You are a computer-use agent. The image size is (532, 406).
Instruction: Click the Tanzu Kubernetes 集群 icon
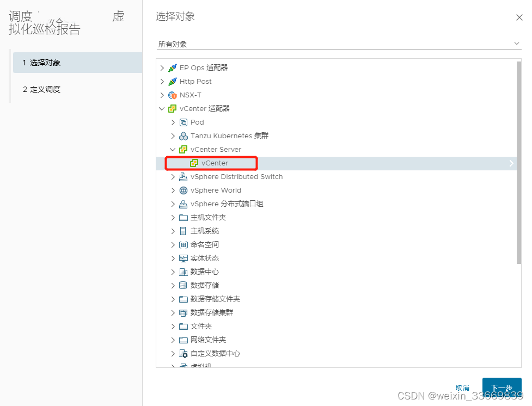pos(183,136)
